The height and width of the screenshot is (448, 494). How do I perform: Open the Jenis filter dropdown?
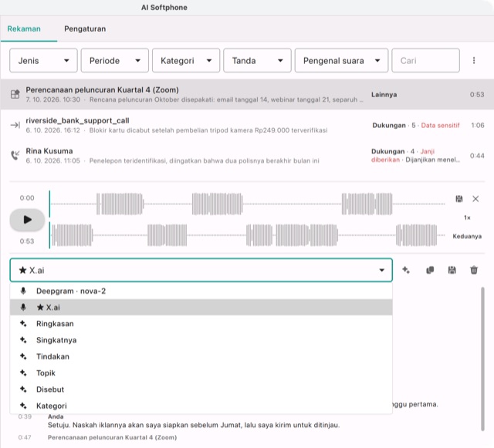pyautogui.click(x=43, y=60)
